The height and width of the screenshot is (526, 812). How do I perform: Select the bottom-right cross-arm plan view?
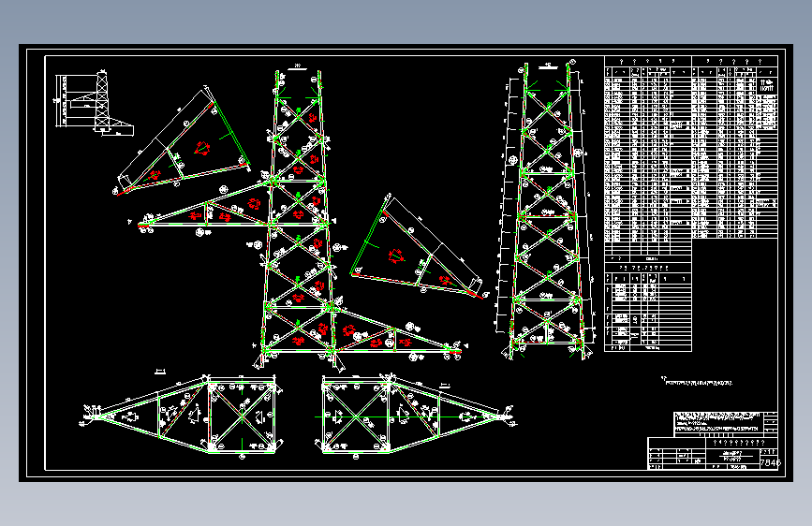pos(417,416)
